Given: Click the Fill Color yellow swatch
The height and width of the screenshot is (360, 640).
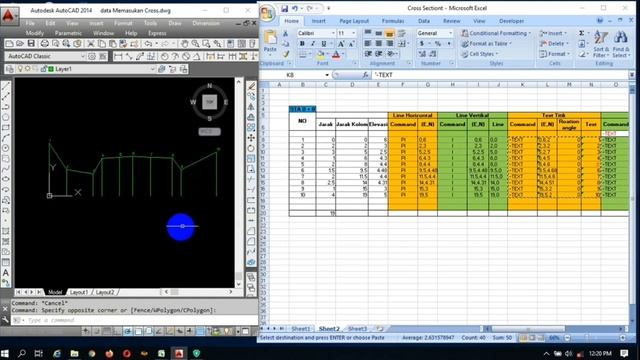Looking at the screenshot, I should (320, 54).
